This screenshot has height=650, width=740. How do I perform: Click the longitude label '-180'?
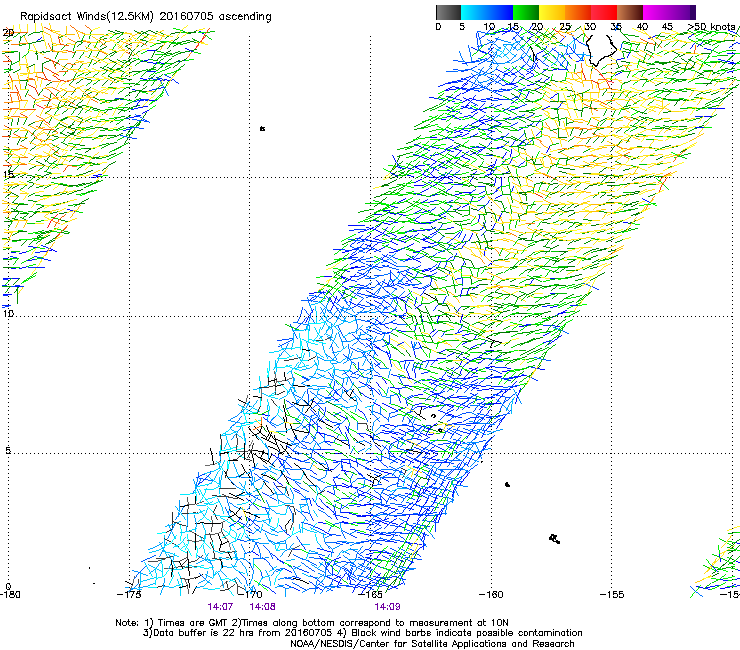[10, 594]
